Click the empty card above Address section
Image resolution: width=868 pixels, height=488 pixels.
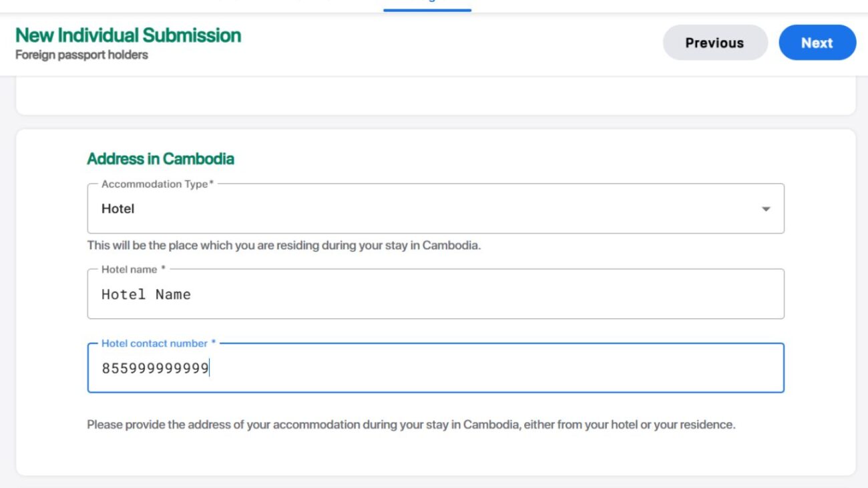[x=434, y=100]
